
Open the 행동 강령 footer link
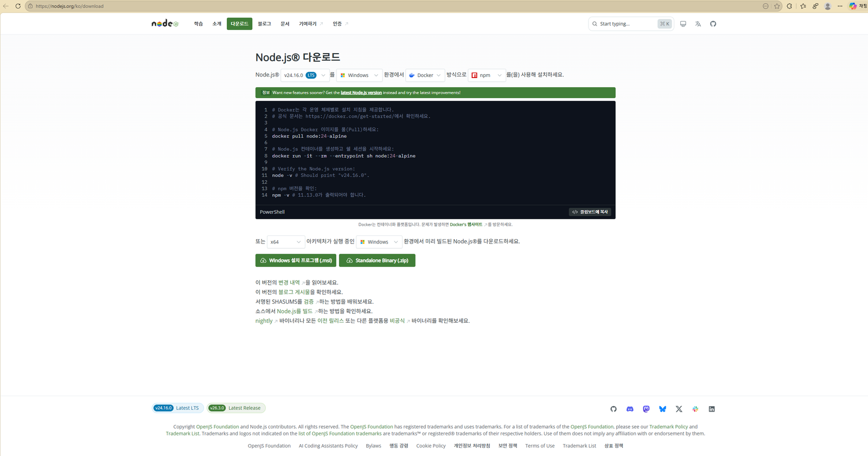[x=399, y=446]
